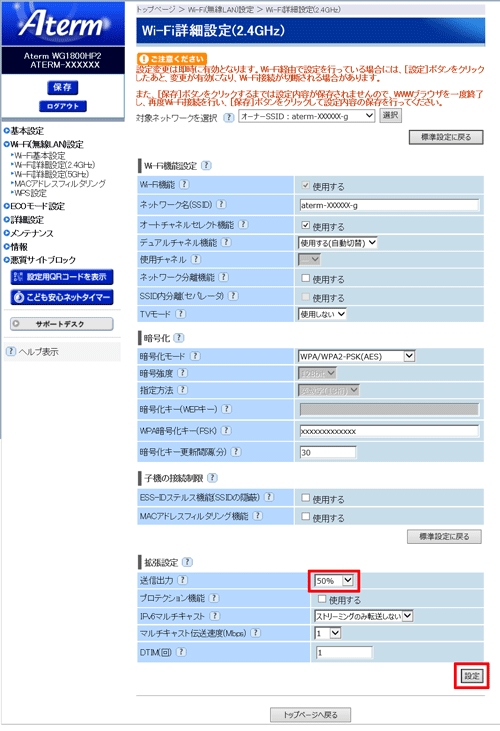The width and height of the screenshot is (500, 731).
Task: Focus the WPA暗号化キー(PSK) input field
Action: [389, 431]
